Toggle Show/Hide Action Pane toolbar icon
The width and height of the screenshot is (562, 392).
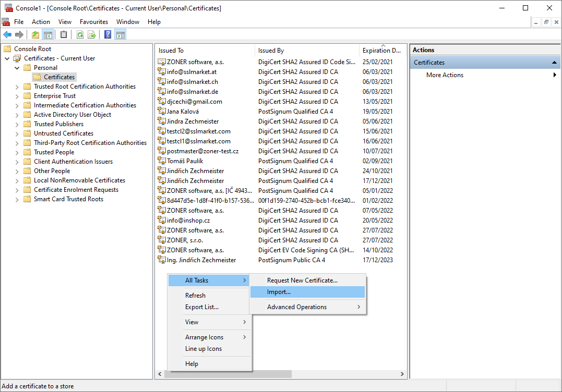[x=121, y=35]
